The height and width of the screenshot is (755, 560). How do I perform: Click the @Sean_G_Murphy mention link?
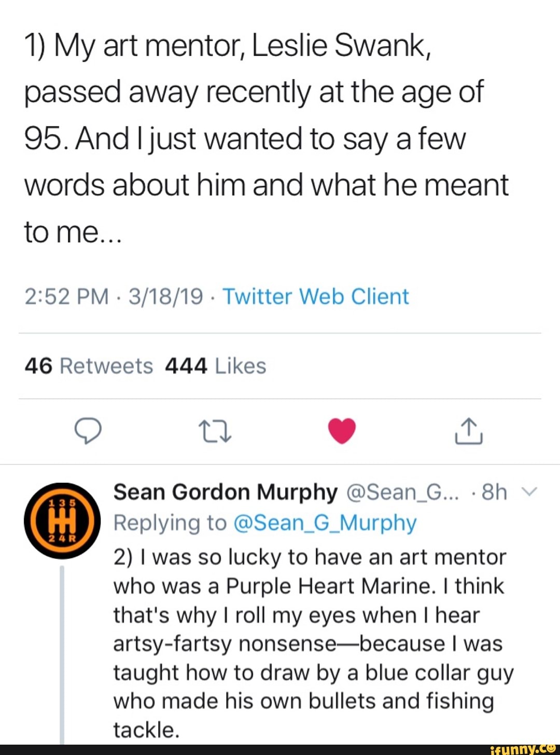[325, 523]
